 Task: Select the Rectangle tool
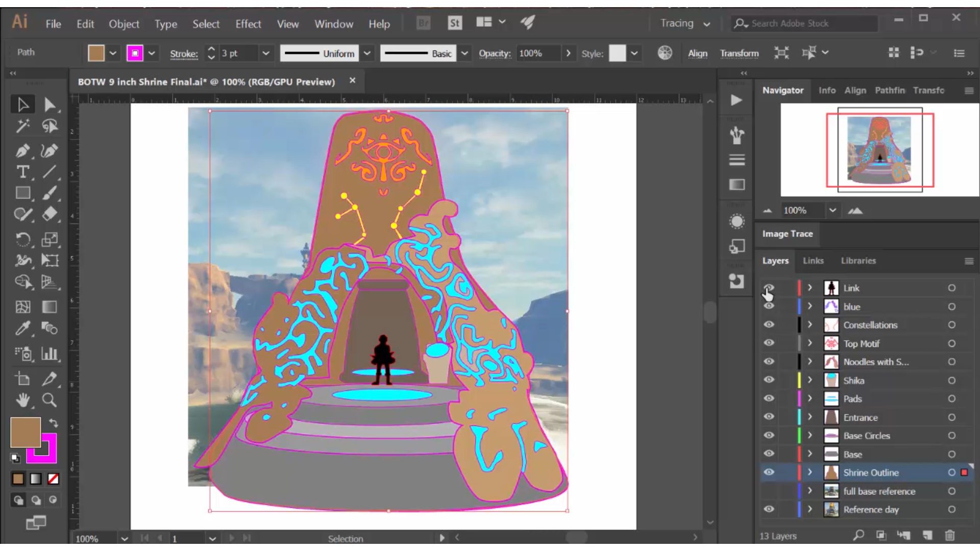coord(22,193)
